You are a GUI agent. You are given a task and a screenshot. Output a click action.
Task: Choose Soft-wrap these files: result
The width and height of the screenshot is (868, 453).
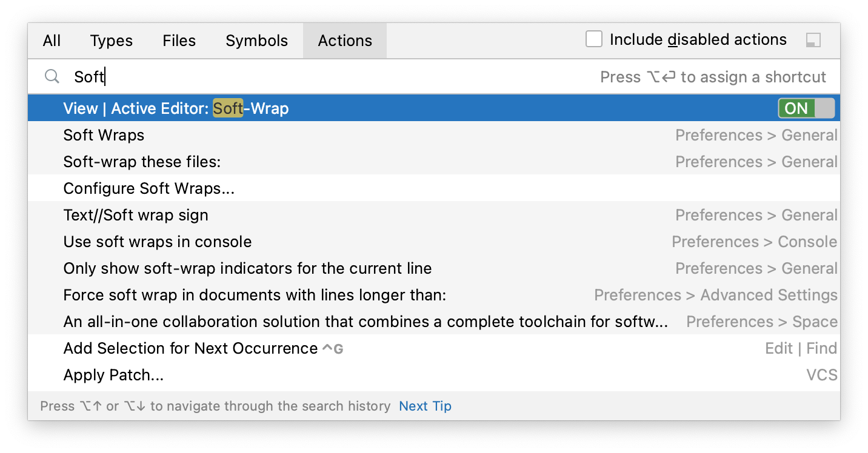[x=142, y=162]
